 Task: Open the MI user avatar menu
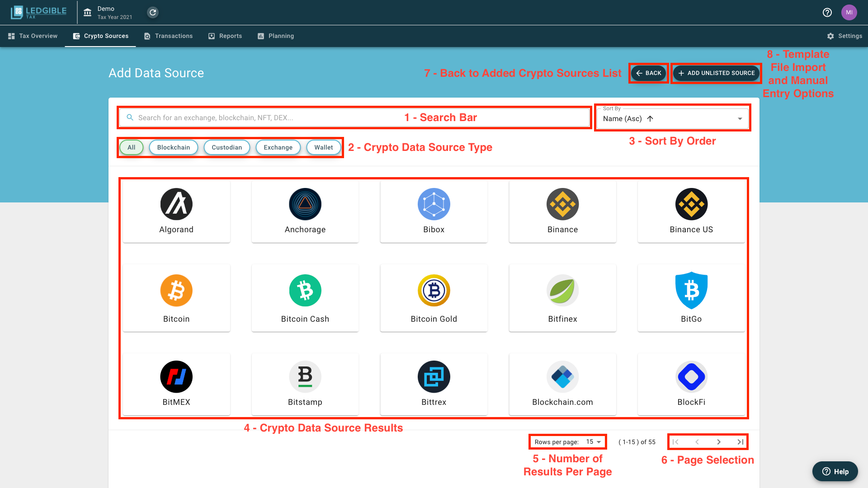(849, 13)
